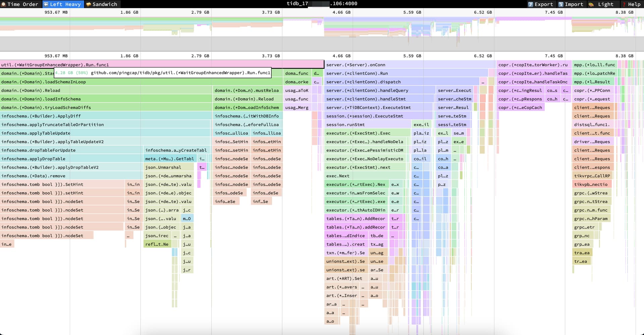Click the distsql…func1. frame

(592, 125)
